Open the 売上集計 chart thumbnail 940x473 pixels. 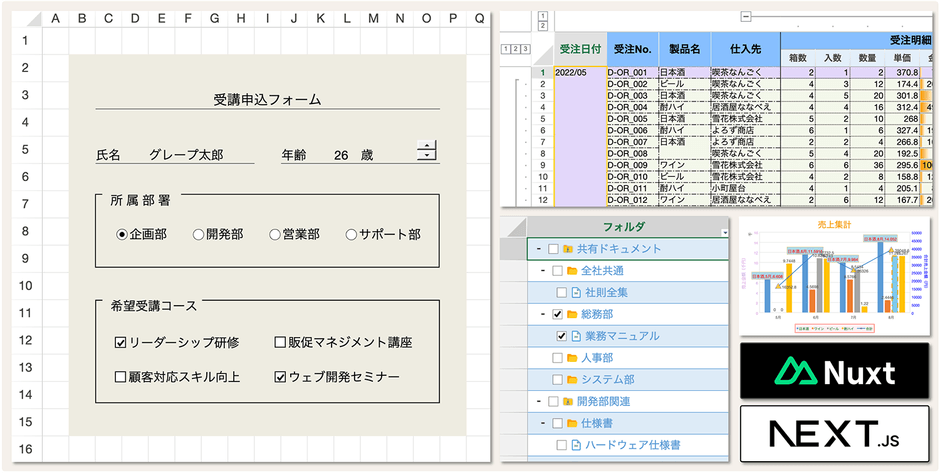[x=833, y=277]
